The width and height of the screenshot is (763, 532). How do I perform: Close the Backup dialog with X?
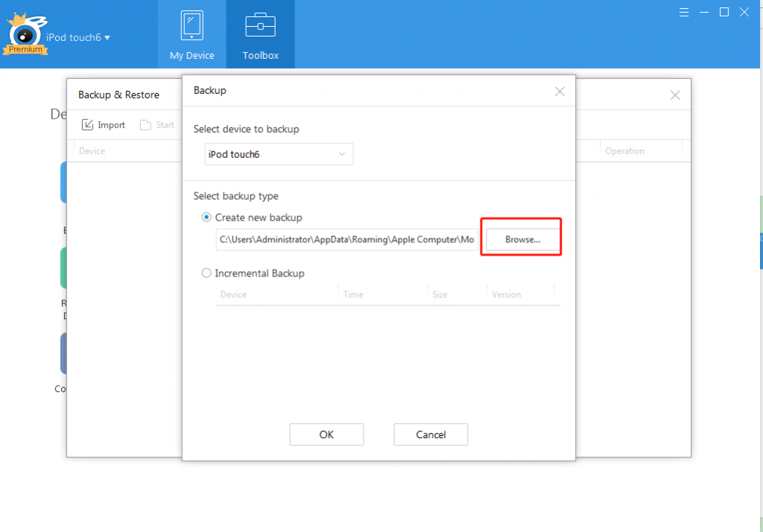tap(560, 92)
